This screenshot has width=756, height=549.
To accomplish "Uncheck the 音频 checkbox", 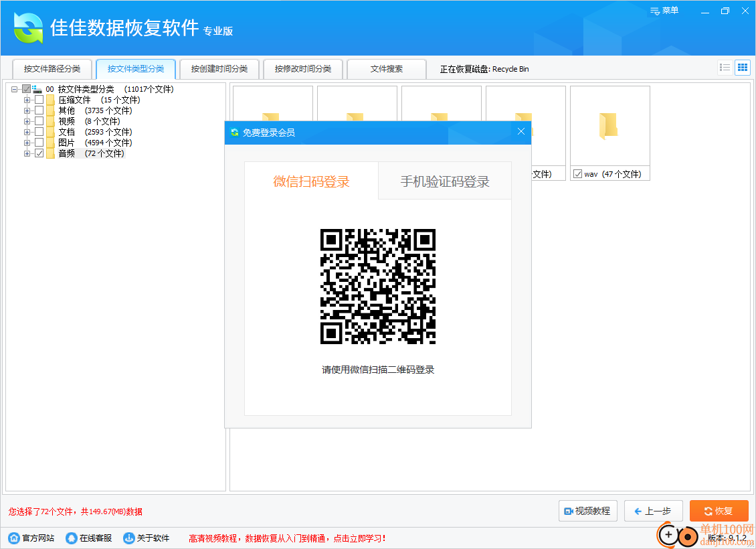I will 39,153.
